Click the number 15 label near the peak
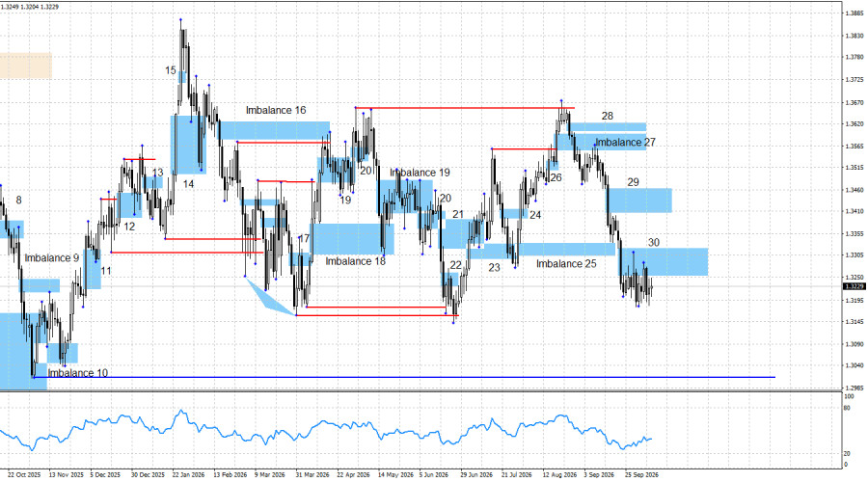 pos(171,70)
